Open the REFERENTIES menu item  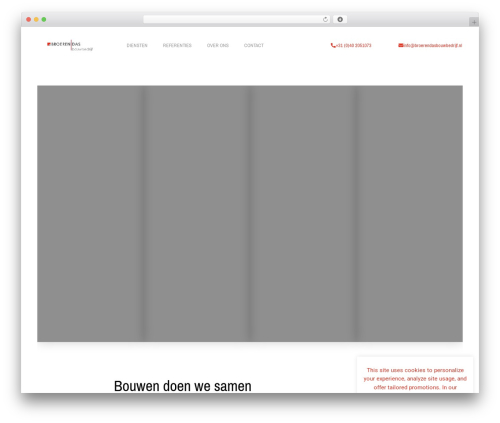[x=177, y=45]
